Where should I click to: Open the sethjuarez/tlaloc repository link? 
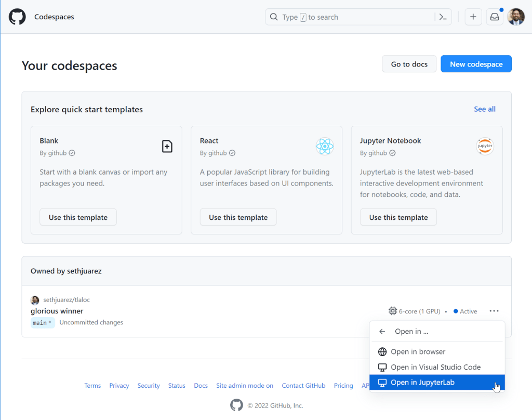click(66, 300)
